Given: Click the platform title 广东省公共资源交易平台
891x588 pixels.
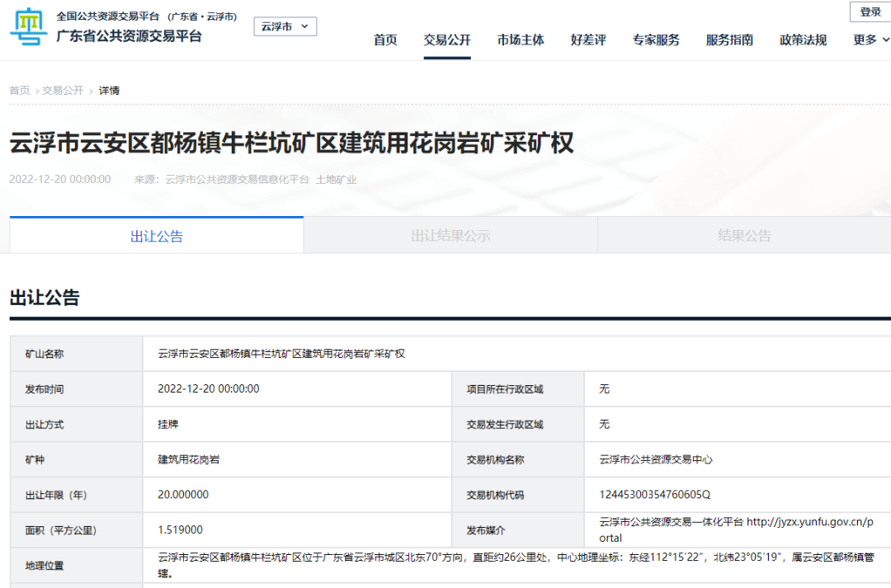Looking at the screenshot, I should [129, 36].
